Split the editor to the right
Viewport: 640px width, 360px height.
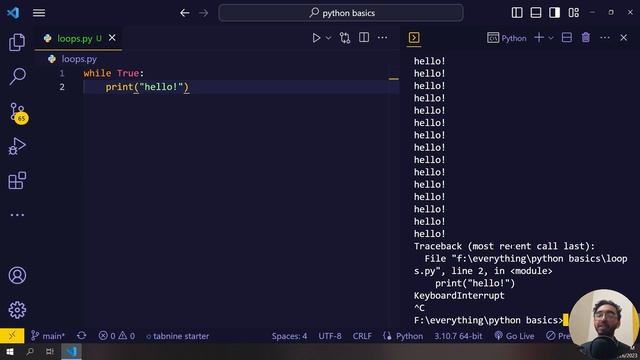point(364,38)
